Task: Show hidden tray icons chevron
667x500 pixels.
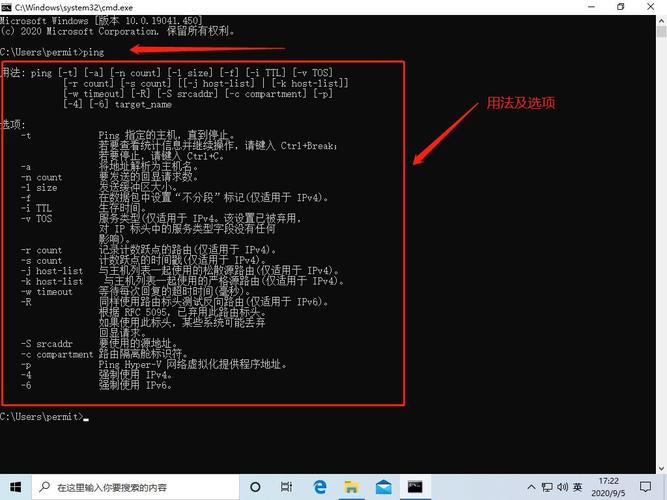Action: coord(531,487)
